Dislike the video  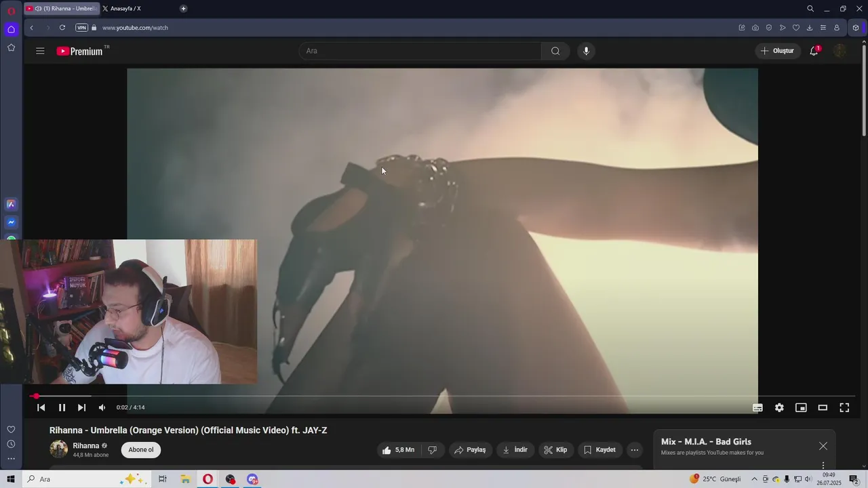432,450
